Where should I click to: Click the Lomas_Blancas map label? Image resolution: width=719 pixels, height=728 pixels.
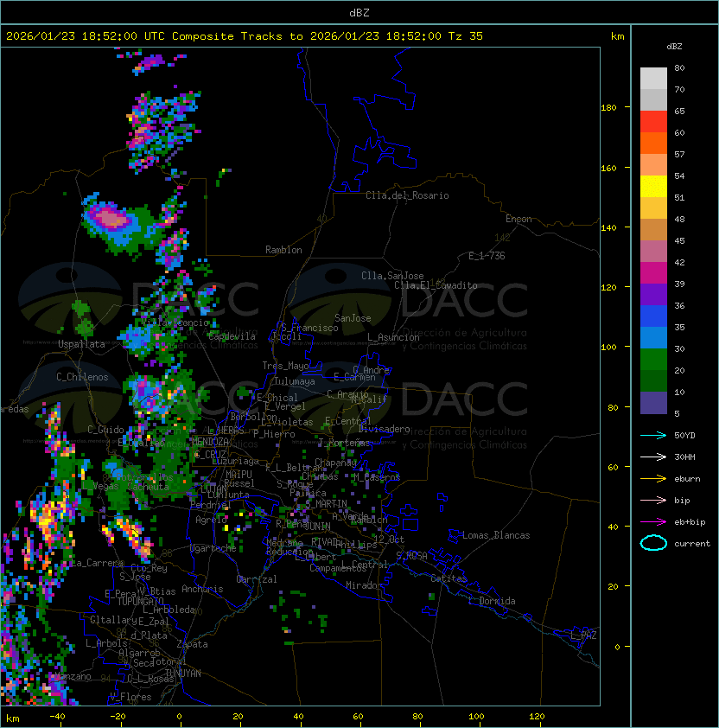pos(496,535)
